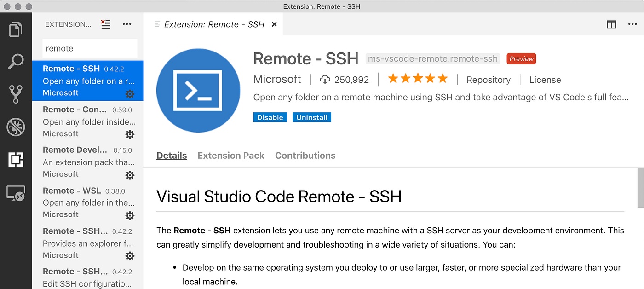This screenshot has height=289, width=644.
Task: Open the Source Control view
Action: pyautogui.click(x=16, y=94)
